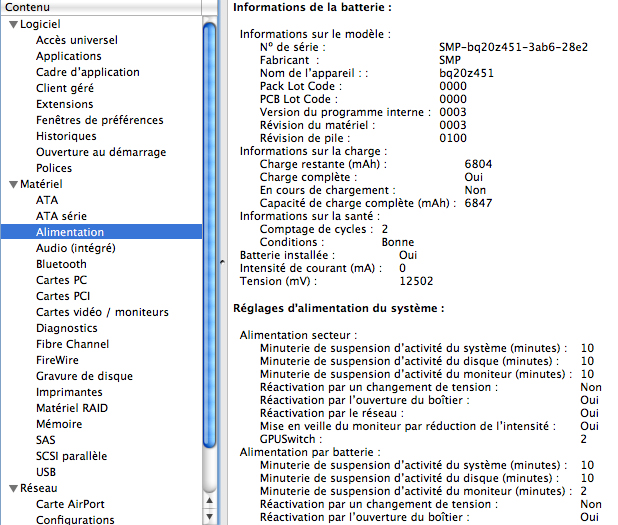The width and height of the screenshot is (618, 525).
Task: Click the sidebar scroll down arrow
Action: (x=210, y=516)
